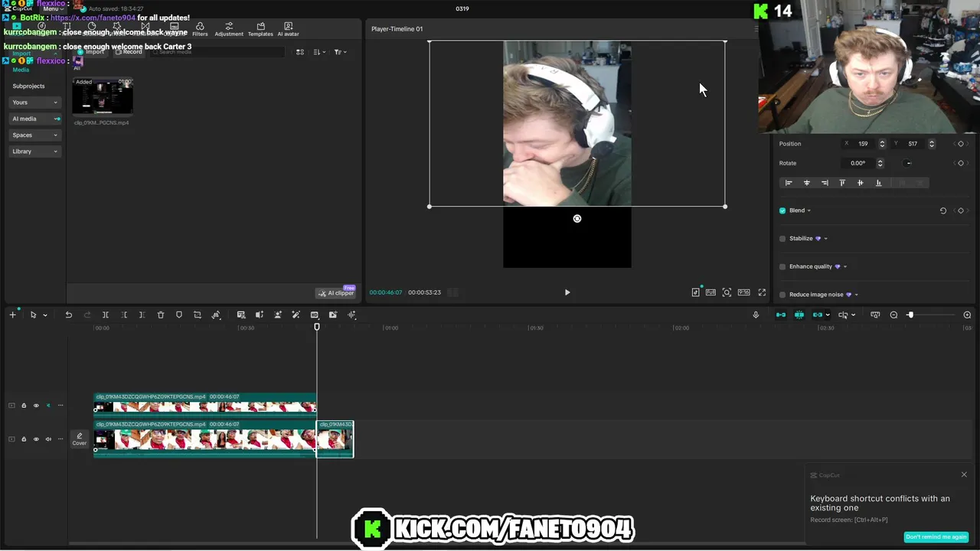Zoom in the timeline

tap(967, 315)
